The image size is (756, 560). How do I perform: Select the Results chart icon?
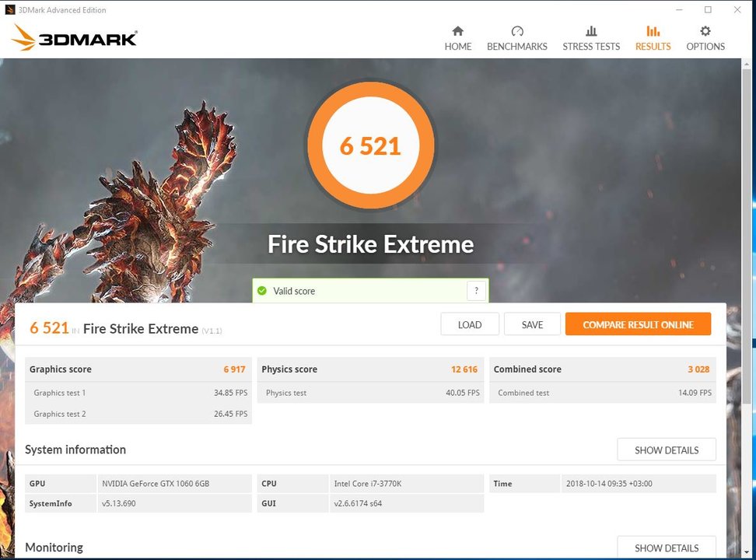pos(653,31)
